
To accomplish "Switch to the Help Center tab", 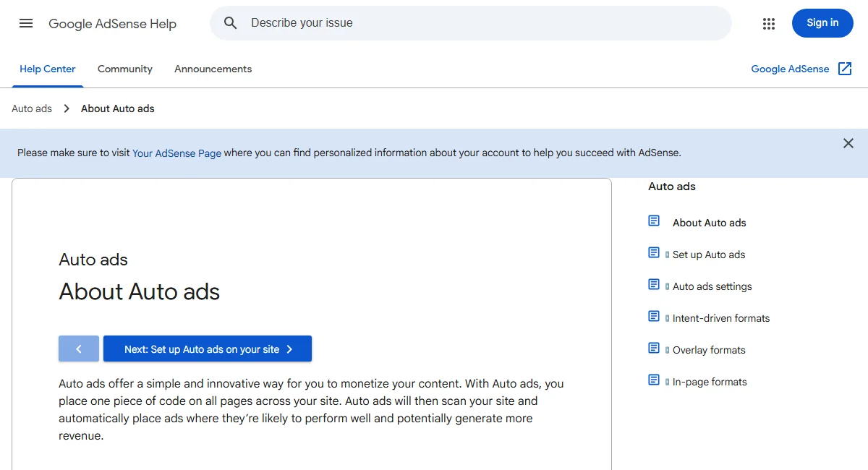I will [x=48, y=69].
